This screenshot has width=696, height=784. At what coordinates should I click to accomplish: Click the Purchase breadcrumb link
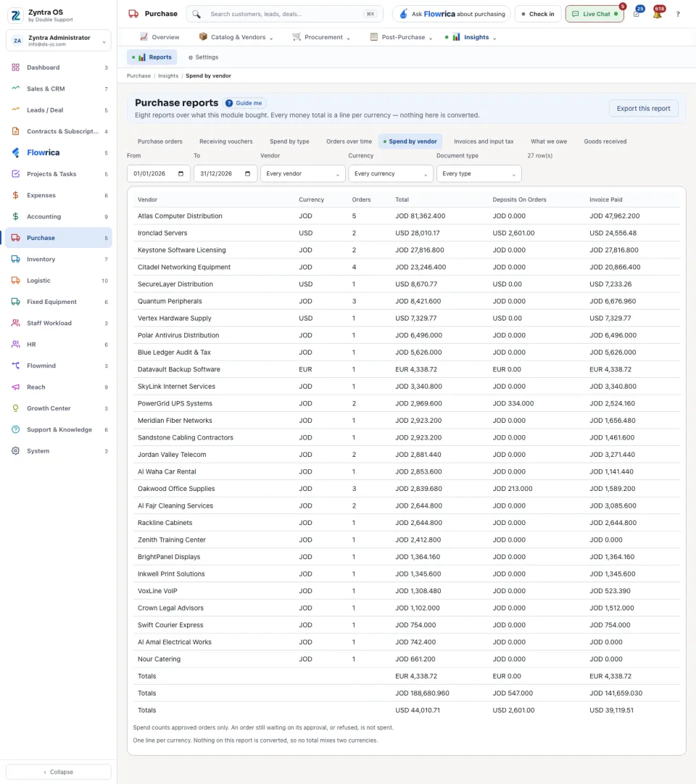pos(138,76)
